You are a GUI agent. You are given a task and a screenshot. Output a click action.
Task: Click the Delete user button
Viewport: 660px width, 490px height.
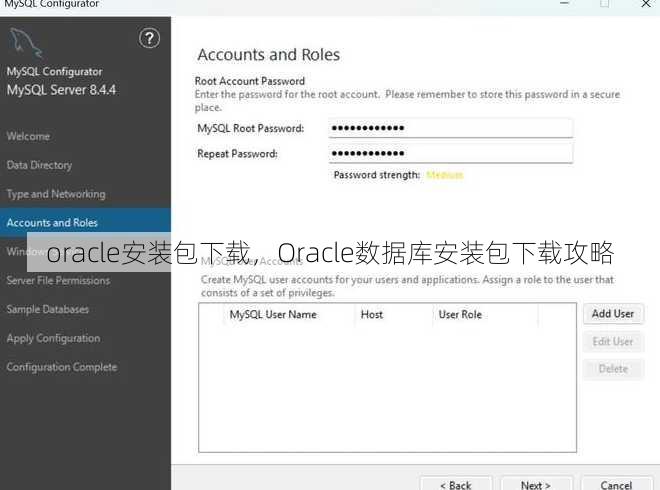[613, 369]
